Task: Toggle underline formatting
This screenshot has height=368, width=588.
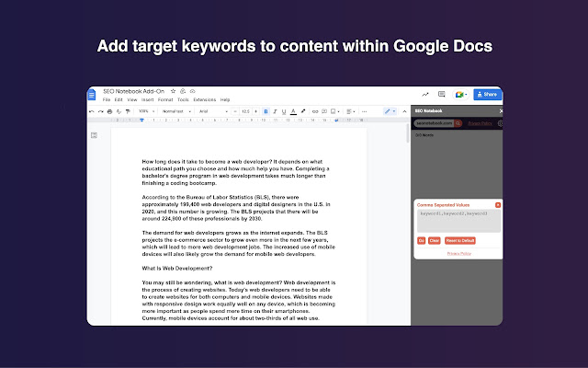Action: (284, 111)
